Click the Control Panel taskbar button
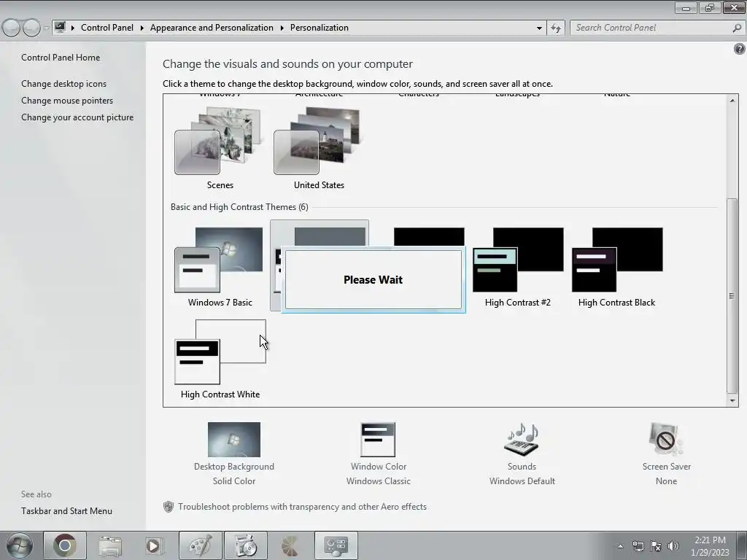The width and height of the screenshot is (747, 560). (336, 545)
